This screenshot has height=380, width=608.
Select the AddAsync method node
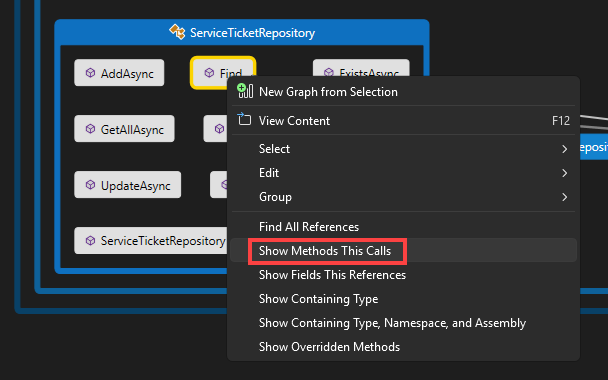119,73
